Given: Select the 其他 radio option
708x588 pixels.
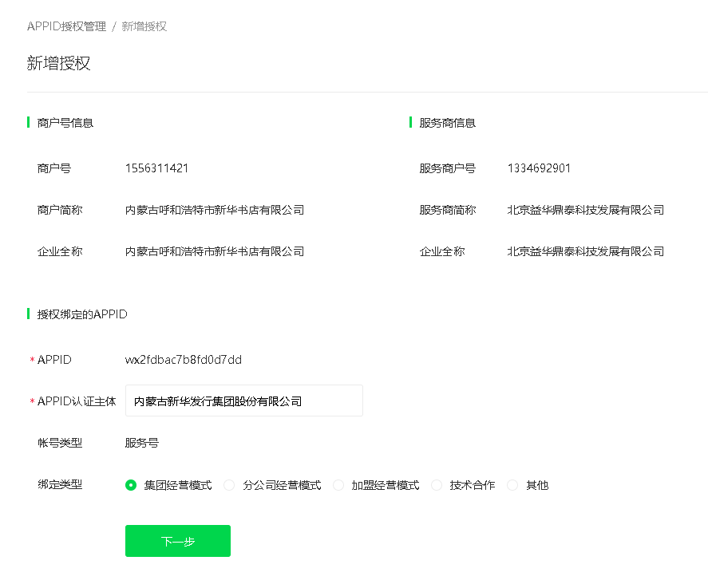Looking at the screenshot, I should click(512, 485).
